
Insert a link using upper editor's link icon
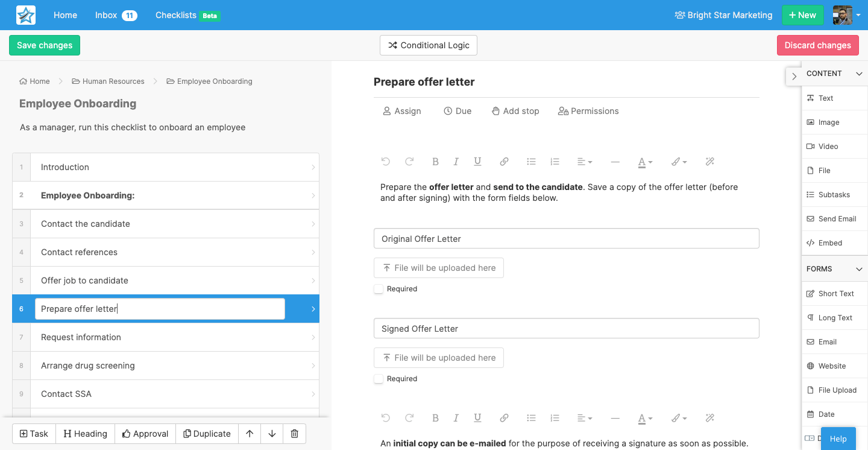[504, 162]
